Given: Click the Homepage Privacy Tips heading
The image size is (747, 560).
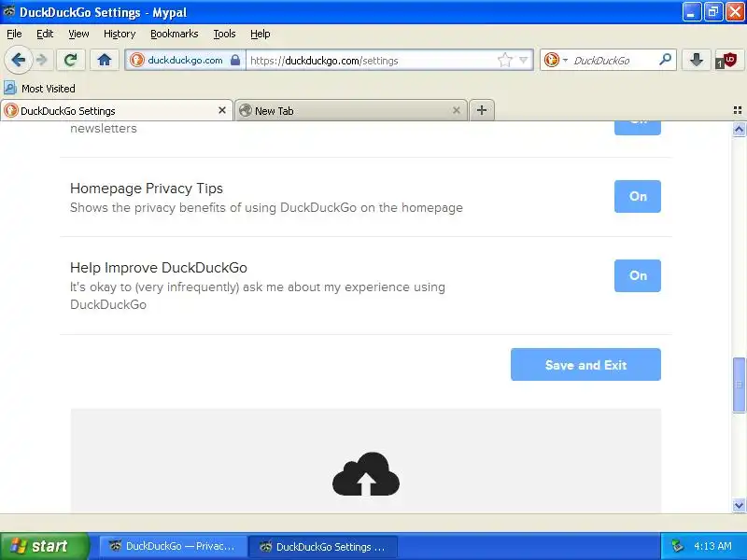Looking at the screenshot, I should [147, 189].
